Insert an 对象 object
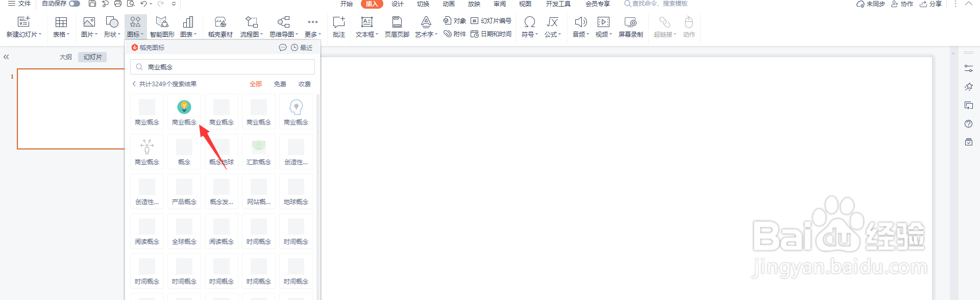 (x=455, y=21)
